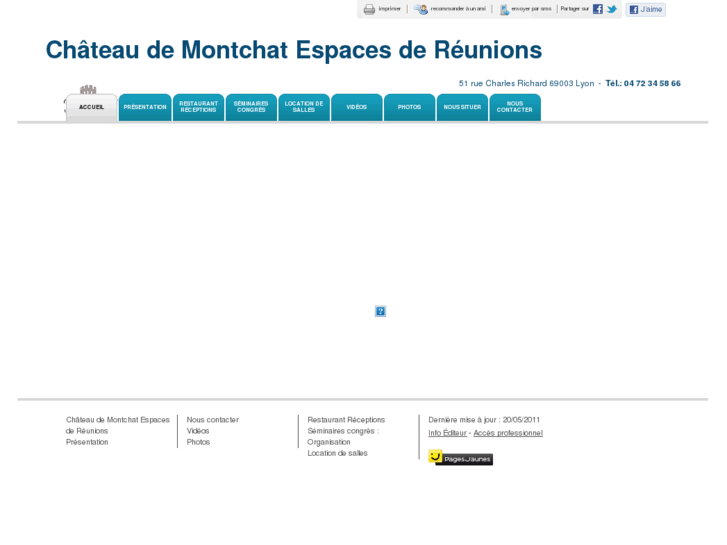Open the Location de Salles tab
This screenshot has height=545, width=727.
click(304, 108)
